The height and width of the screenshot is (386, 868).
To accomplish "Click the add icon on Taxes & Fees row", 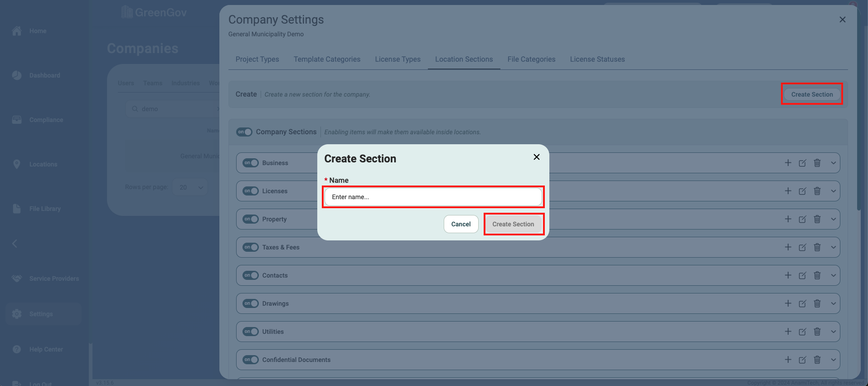I will [x=788, y=247].
